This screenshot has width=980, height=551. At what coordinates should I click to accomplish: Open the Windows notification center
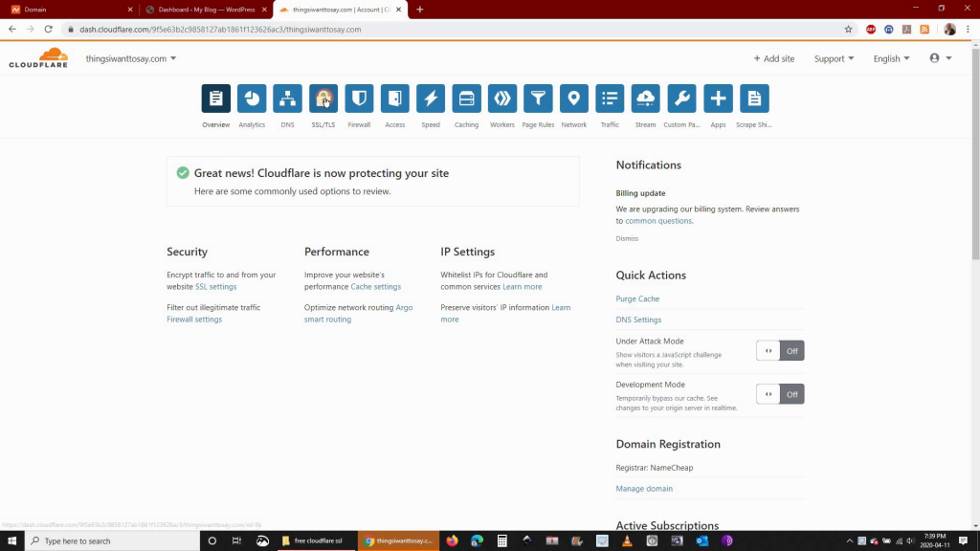pos(963,540)
